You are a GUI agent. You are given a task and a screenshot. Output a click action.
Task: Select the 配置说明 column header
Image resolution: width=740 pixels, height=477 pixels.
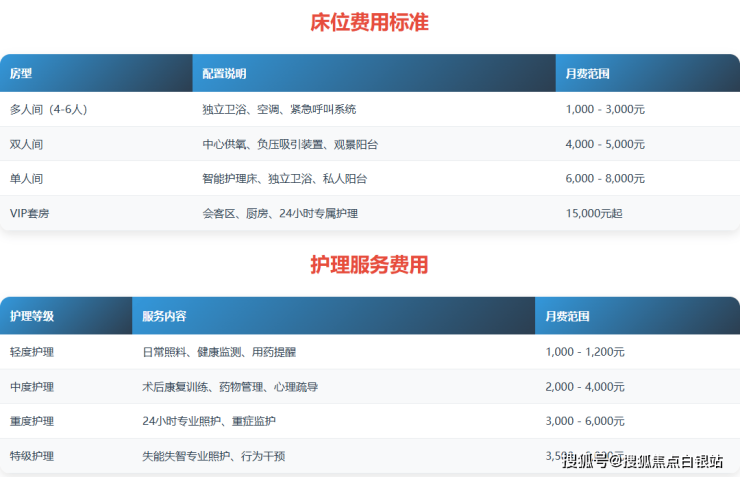tap(224, 74)
